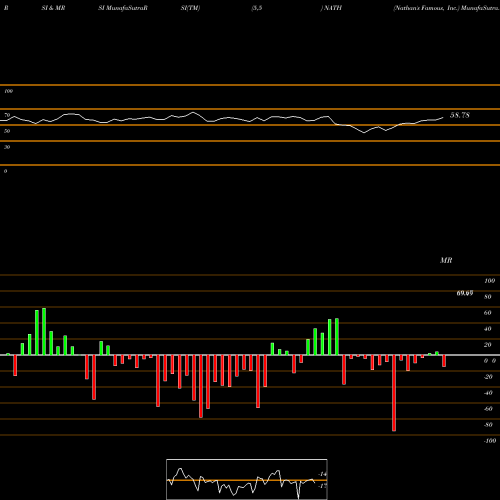Click the '(Nathan's Famous, Inc.) MunafaSutra' title
Viewport: 500px width, 500px height.
pyautogui.click(x=446, y=8)
